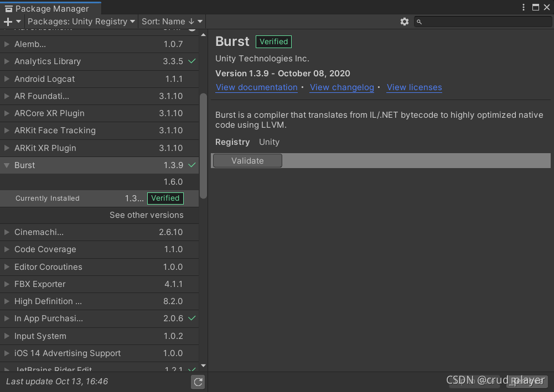Select the Code Coverage 1.1.0 row

pos(99,249)
